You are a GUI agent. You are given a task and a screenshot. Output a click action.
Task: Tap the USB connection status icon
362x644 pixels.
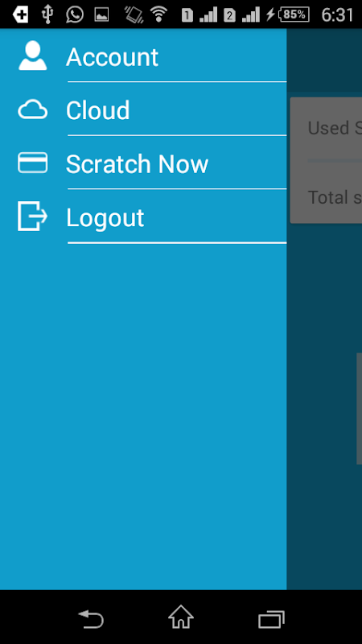[47, 14]
